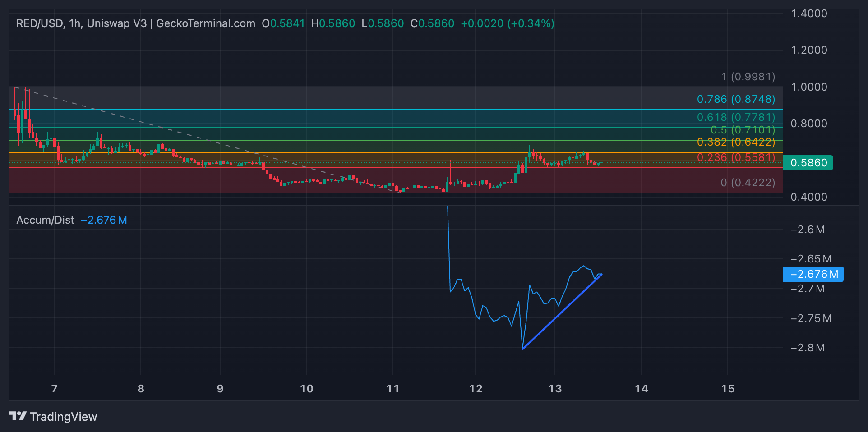This screenshot has height=432, width=868.
Task: Click the Fibonacci 1 (0.9981) level label
Action: [x=748, y=77]
